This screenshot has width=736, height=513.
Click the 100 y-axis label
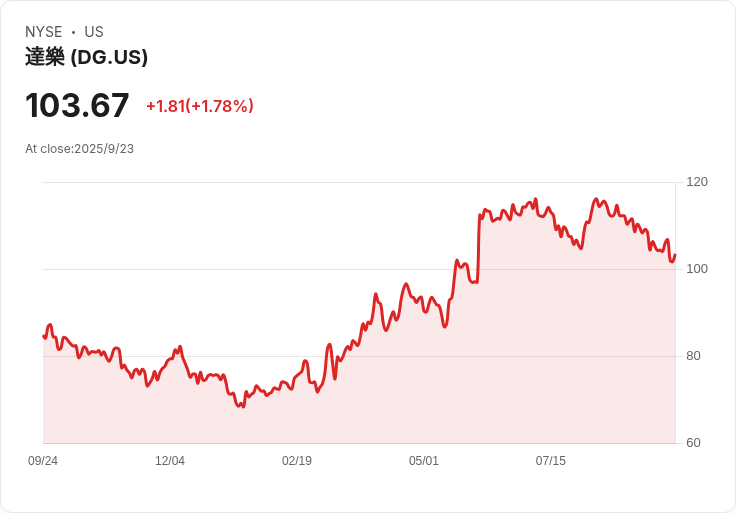(x=696, y=269)
